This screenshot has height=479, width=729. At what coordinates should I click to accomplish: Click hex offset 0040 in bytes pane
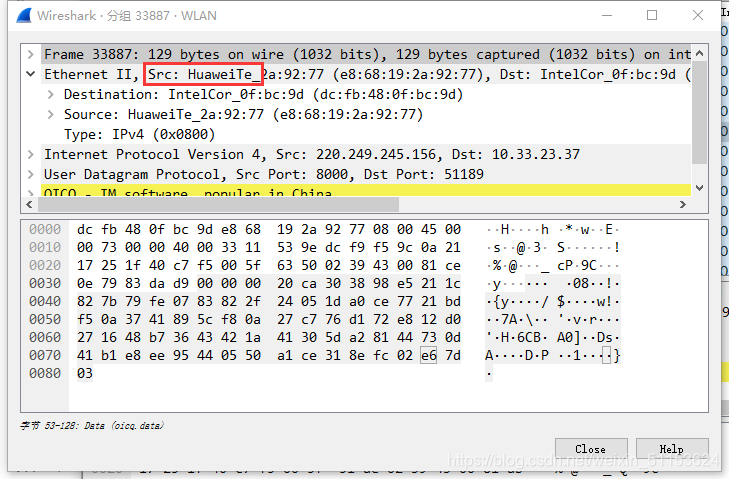pos(45,301)
